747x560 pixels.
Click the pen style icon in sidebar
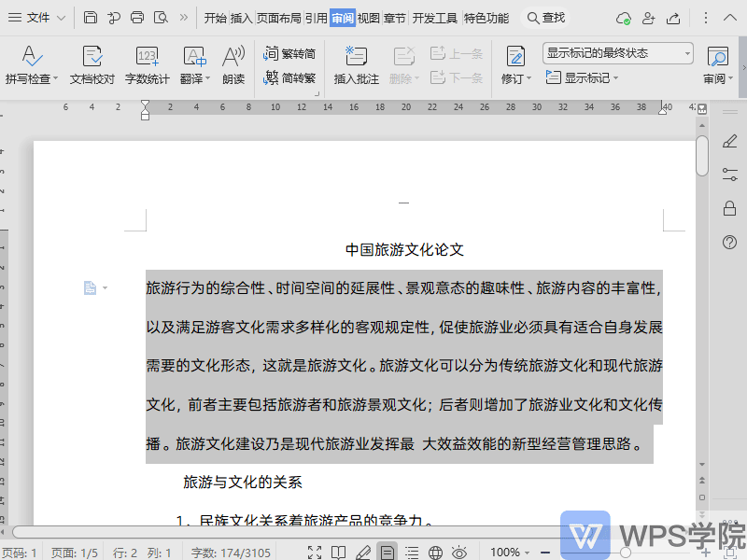tap(729, 142)
